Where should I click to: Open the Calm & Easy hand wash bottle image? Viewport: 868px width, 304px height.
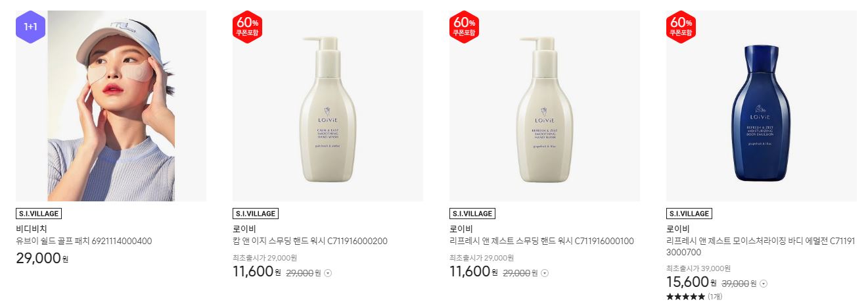tap(328, 106)
